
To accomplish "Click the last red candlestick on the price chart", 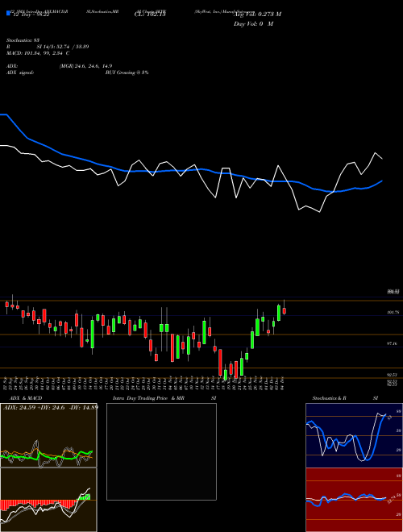I will [x=285, y=310].
